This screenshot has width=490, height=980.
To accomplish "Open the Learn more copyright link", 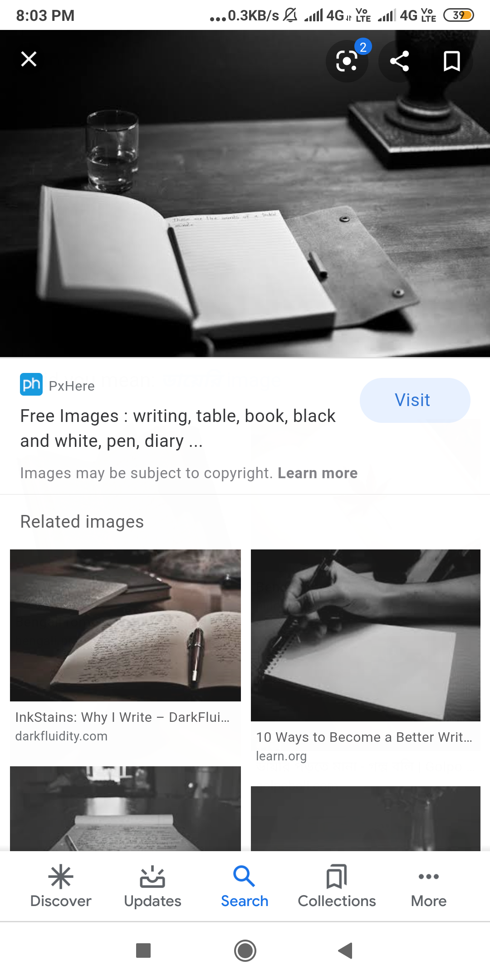I will point(318,473).
